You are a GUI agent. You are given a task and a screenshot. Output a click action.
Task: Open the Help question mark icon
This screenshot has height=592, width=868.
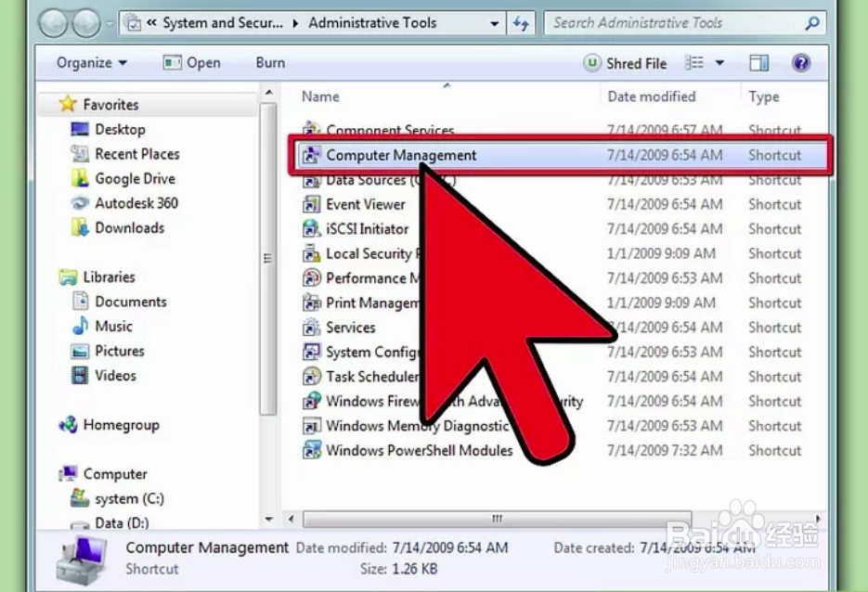tap(801, 62)
